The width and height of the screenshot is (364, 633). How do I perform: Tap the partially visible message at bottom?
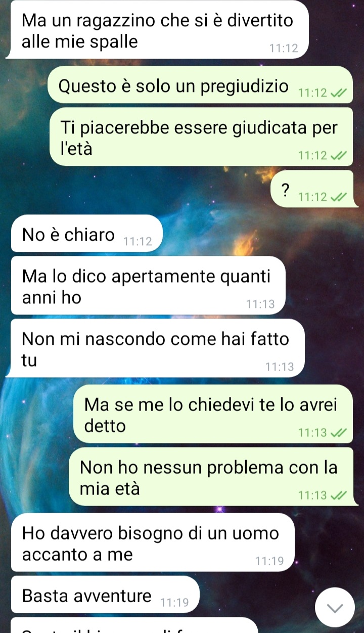[x=134, y=625]
